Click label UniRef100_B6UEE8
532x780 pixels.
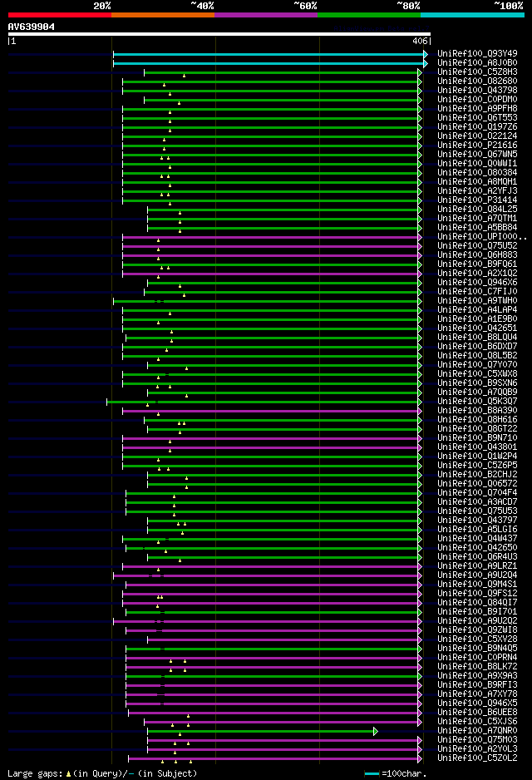477,712
